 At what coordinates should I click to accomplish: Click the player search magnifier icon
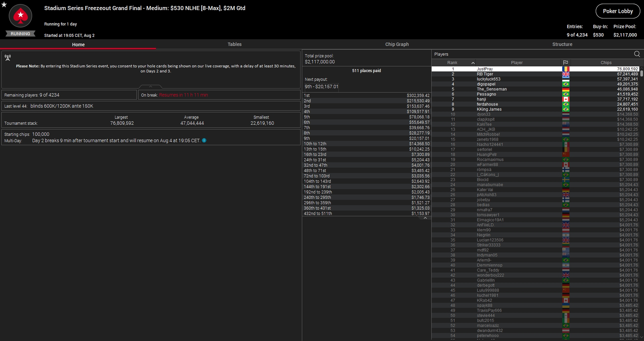[637, 54]
